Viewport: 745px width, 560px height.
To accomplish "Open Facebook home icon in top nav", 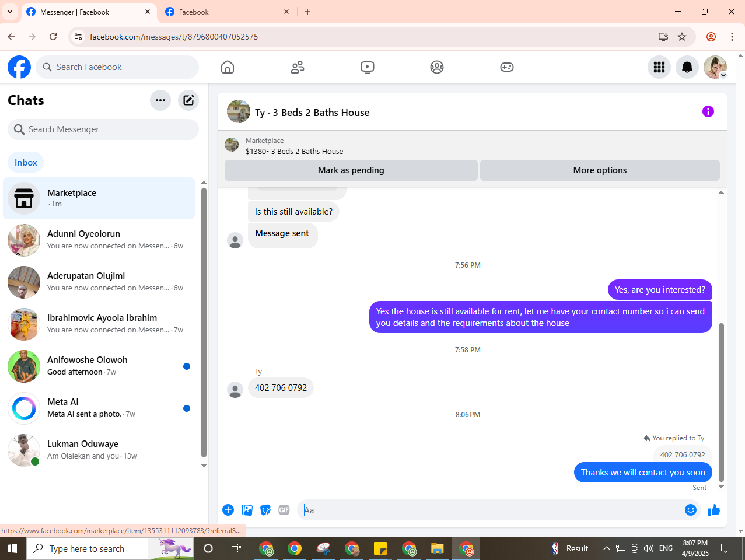I will [228, 67].
